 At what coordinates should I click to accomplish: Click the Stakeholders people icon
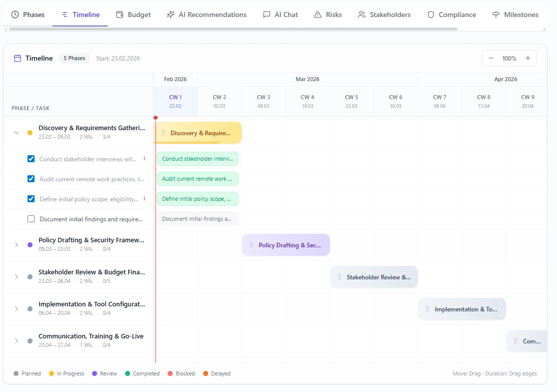click(361, 15)
